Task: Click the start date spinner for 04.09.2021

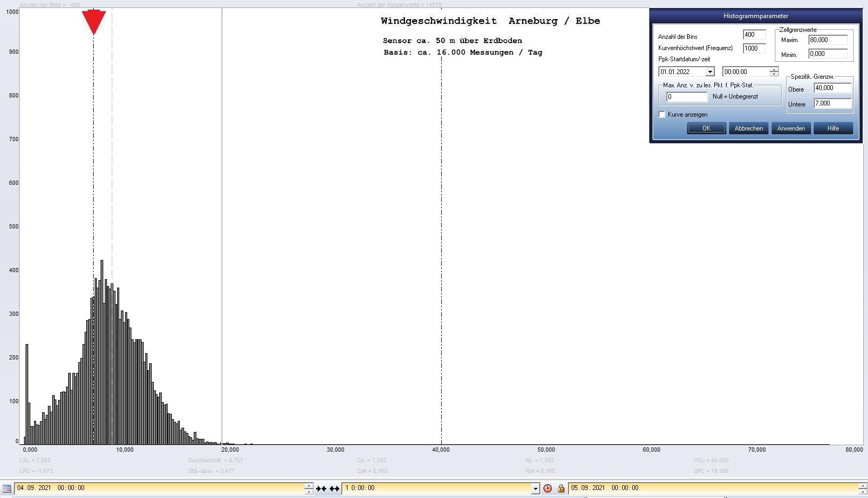Action: coord(309,488)
